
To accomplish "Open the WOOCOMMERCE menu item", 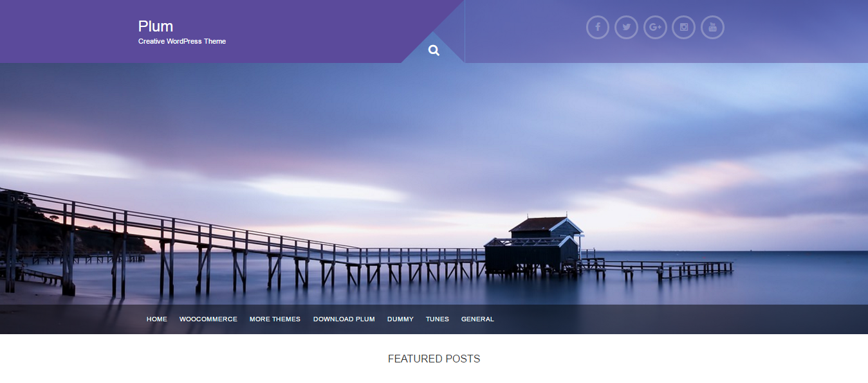I will (x=208, y=319).
